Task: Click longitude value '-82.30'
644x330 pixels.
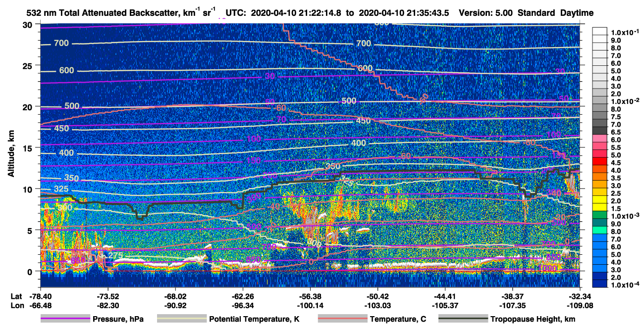Action: click(x=107, y=305)
